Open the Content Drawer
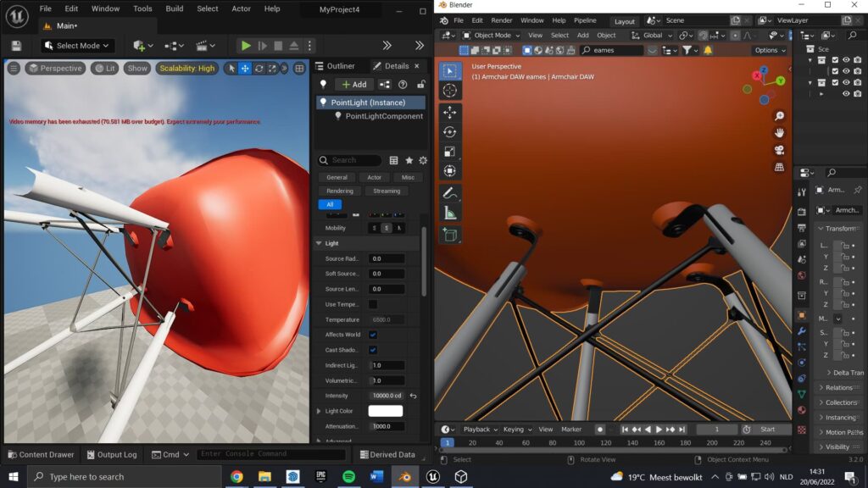 [41, 454]
